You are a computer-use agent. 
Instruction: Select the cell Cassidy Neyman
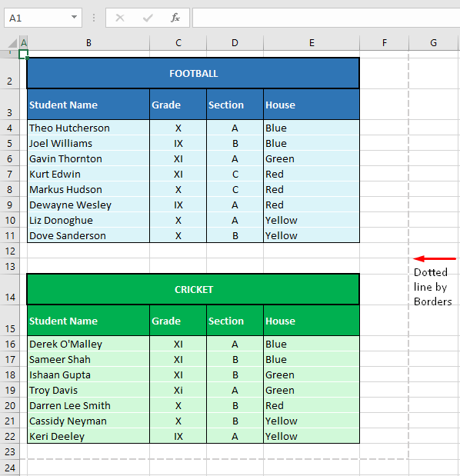(88, 421)
